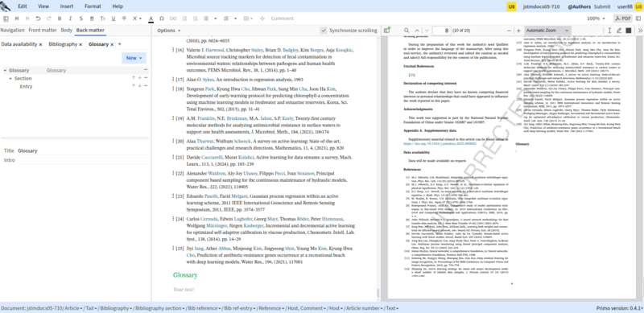Switch to the Body tab
This screenshot has width=644, height=313.
67,30
